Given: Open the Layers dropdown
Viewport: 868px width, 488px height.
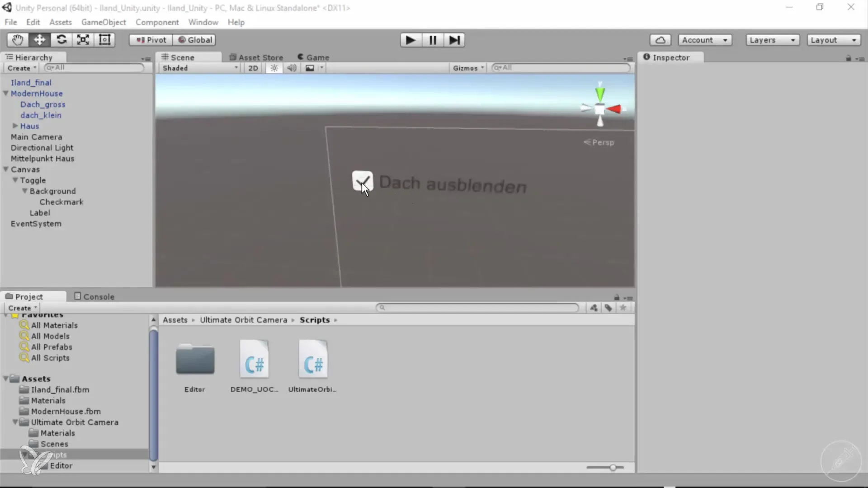Looking at the screenshot, I should click(772, 40).
